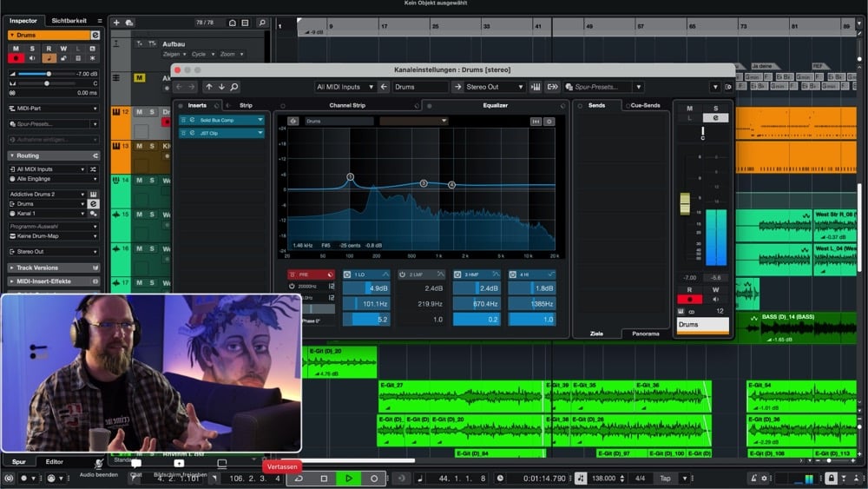Open Stereo Out output dropdown in channel settings
Image resolution: width=868 pixels, height=489 pixels.
[x=495, y=87]
